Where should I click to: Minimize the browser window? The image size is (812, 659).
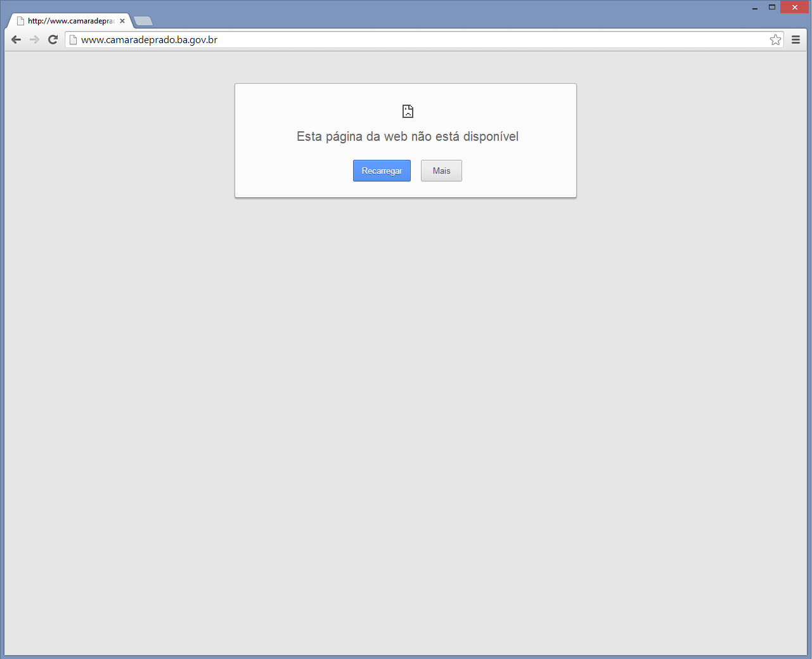pos(755,8)
